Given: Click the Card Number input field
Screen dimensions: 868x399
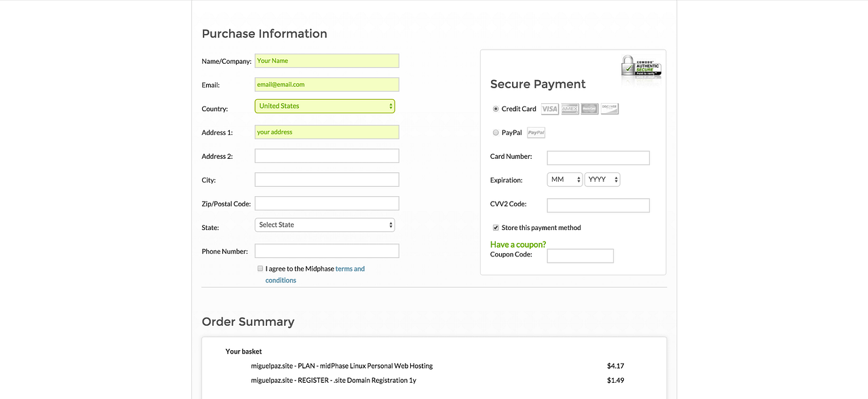Looking at the screenshot, I should [x=597, y=157].
